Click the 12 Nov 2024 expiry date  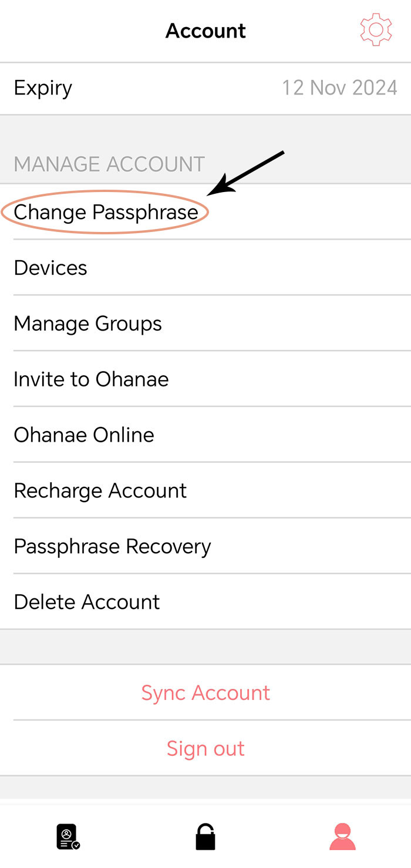coord(339,88)
